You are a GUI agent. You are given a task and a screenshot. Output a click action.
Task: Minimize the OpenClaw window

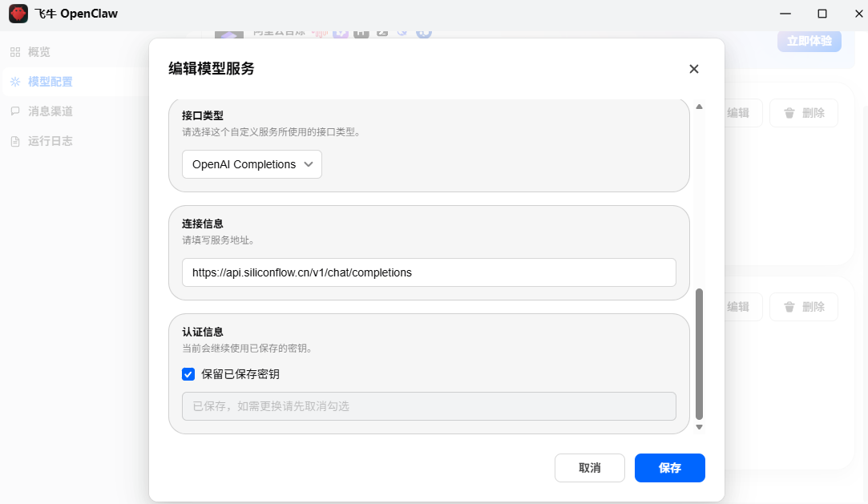tap(785, 14)
